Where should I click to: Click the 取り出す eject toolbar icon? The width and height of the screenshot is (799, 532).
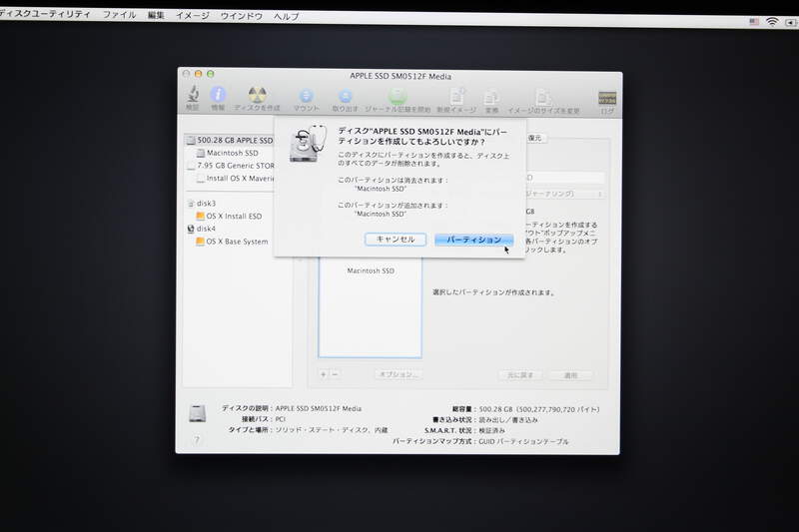[345, 97]
